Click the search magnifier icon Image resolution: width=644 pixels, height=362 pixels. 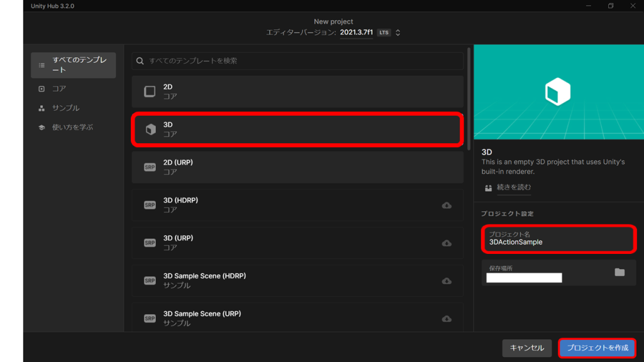click(140, 61)
